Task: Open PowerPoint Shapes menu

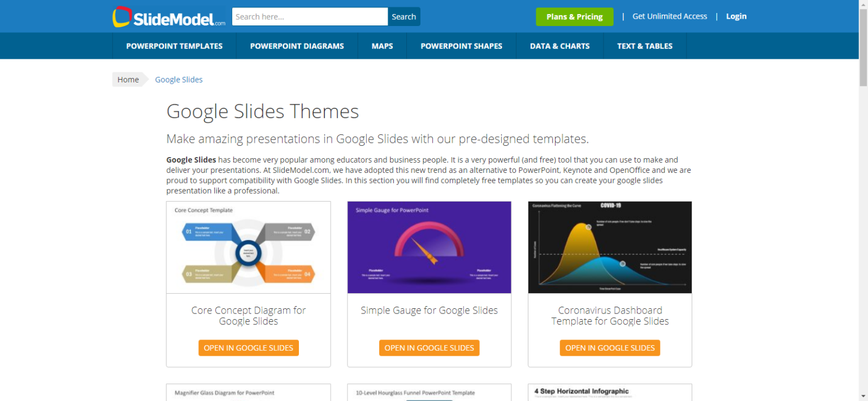Action: tap(461, 46)
